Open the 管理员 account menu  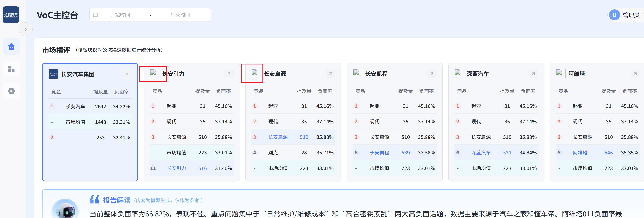[631, 15]
